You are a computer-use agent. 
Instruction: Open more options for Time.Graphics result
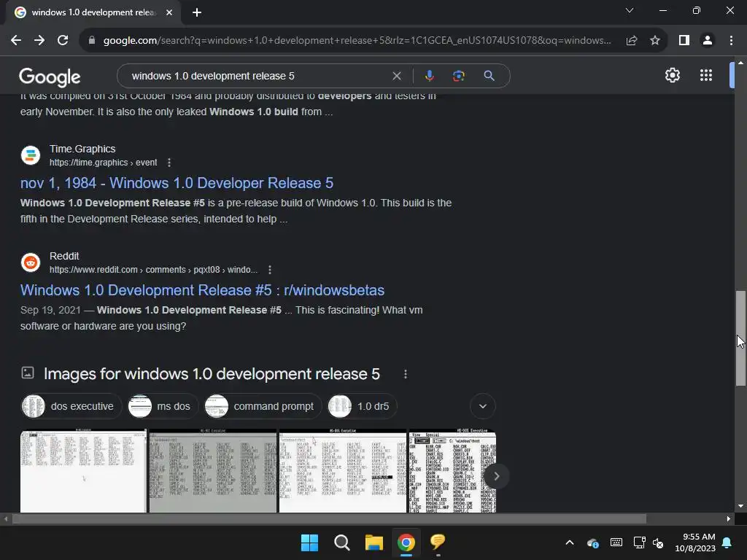[169, 163]
